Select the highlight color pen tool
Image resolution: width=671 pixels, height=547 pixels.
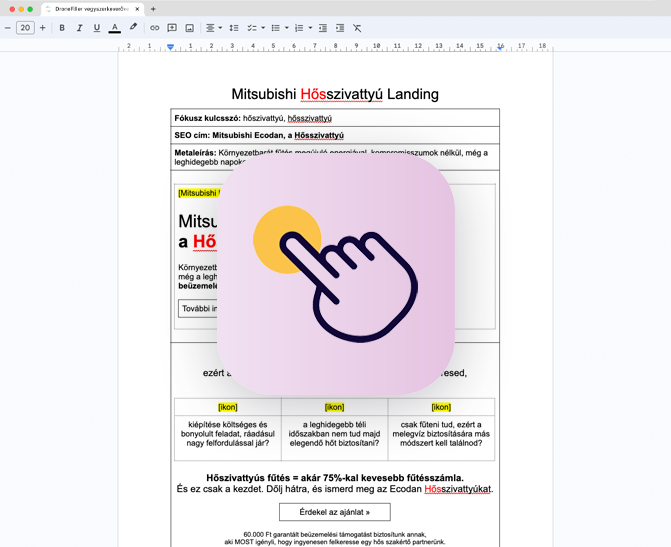[133, 28]
